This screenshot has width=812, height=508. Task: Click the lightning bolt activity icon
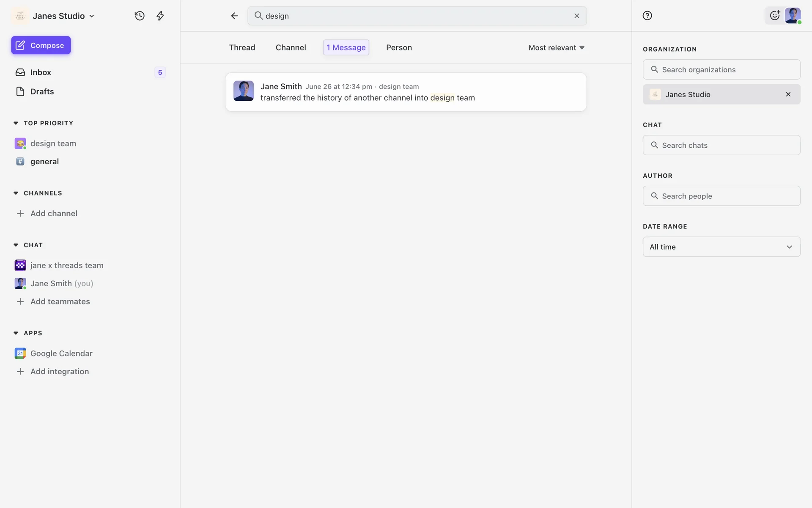tap(160, 16)
